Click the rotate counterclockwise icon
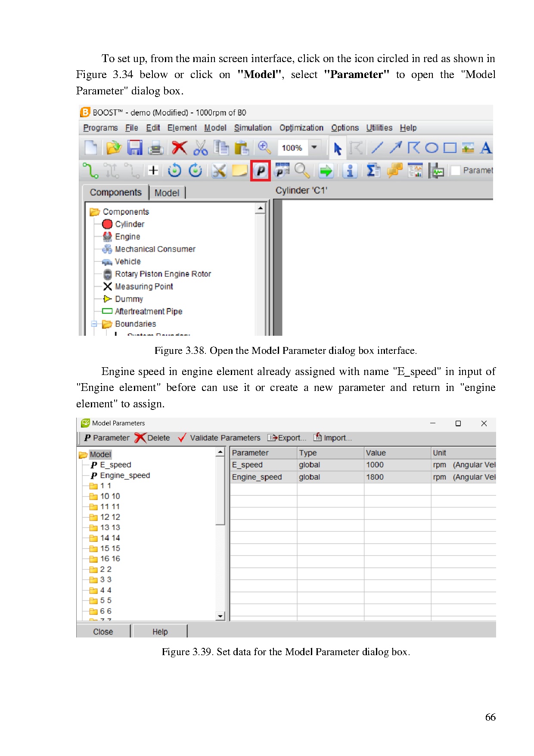This screenshot has height=756, width=534. point(174,171)
